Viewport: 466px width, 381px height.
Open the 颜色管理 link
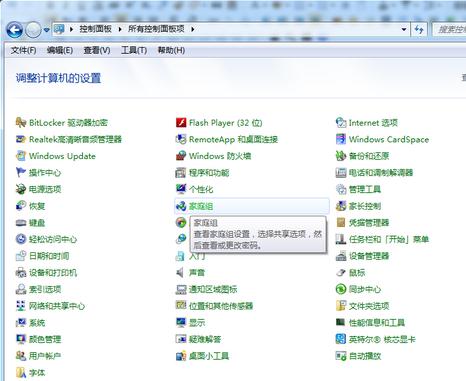click(x=45, y=339)
